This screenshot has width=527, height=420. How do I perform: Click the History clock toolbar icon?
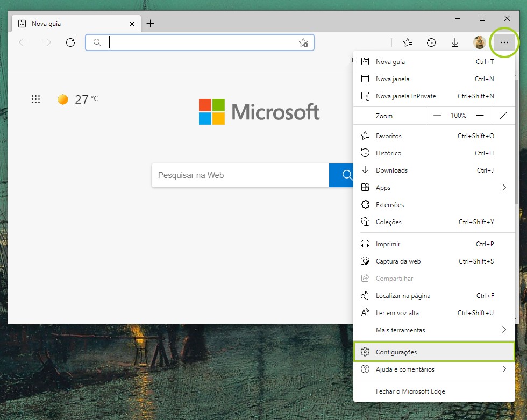pos(431,42)
